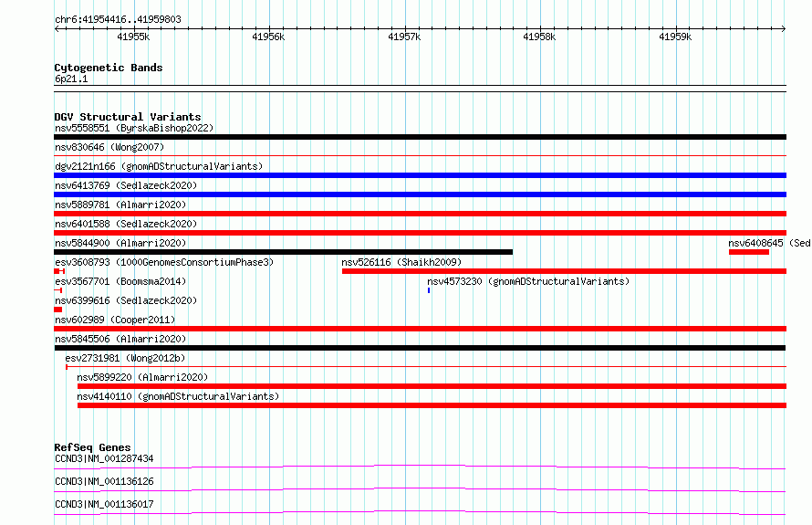Select label esv3608793 (1000GenomesConsortiumPhase3)
The height and width of the screenshot is (525, 812).
click(164, 262)
